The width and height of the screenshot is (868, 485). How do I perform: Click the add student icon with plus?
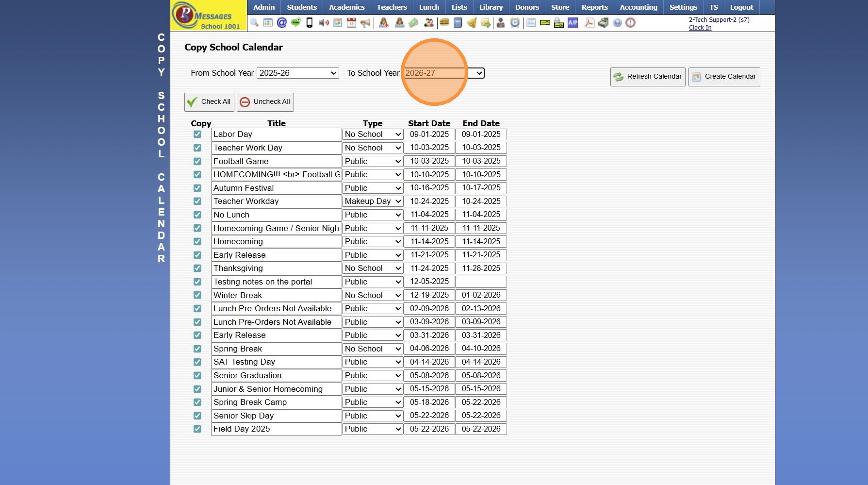[x=384, y=23]
